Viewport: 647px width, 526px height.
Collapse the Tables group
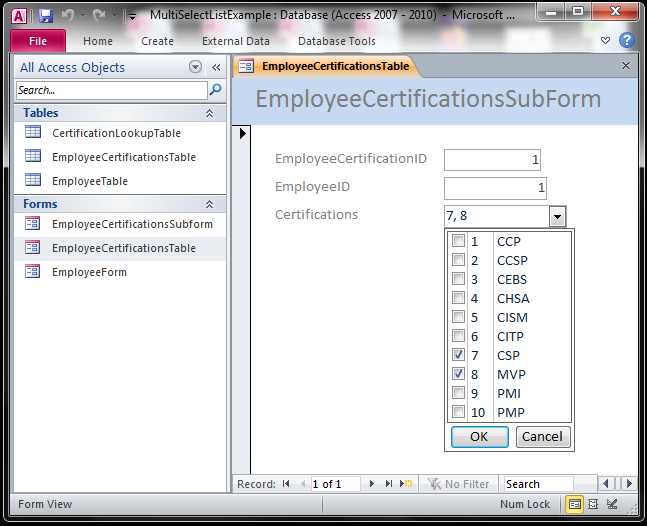pos(210,113)
